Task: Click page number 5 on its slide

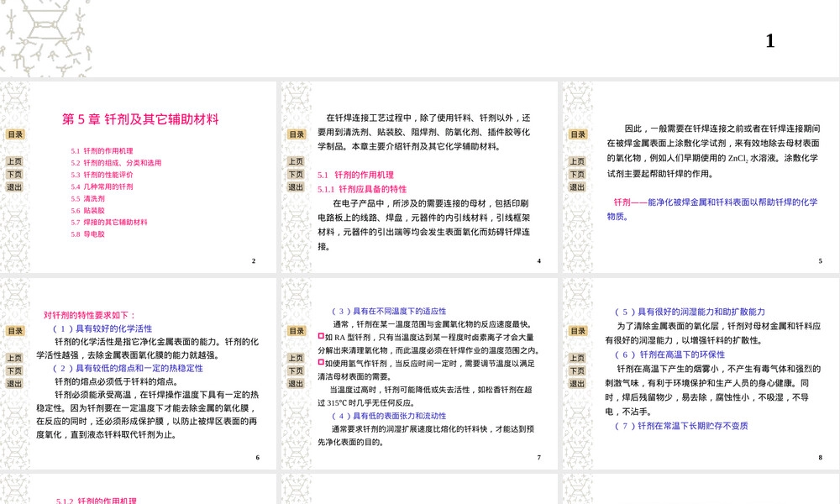Action: (820, 261)
